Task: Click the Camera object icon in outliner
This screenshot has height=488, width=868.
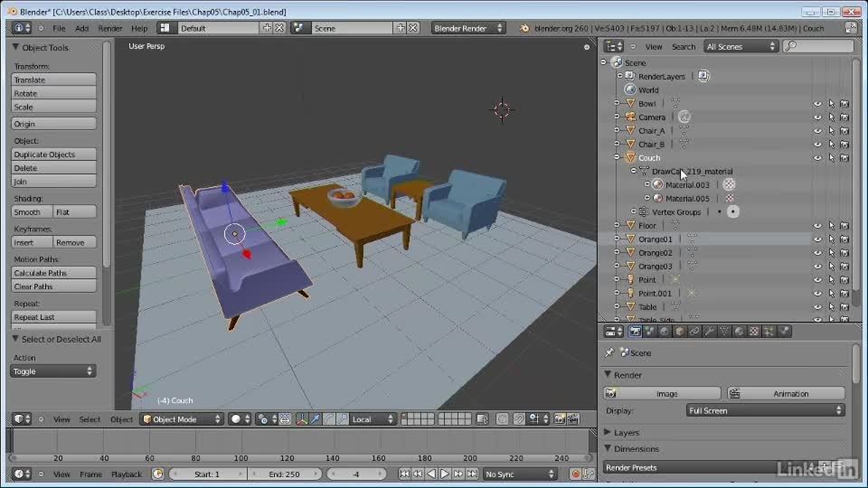Action: tap(631, 117)
